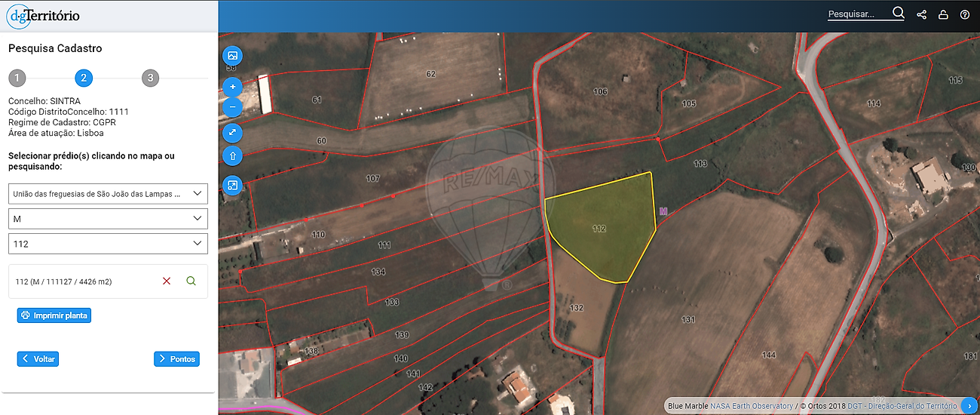The height and width of the screenshot is (415, 980).
Task: Zoom out of the map
Action: point(232,107)
